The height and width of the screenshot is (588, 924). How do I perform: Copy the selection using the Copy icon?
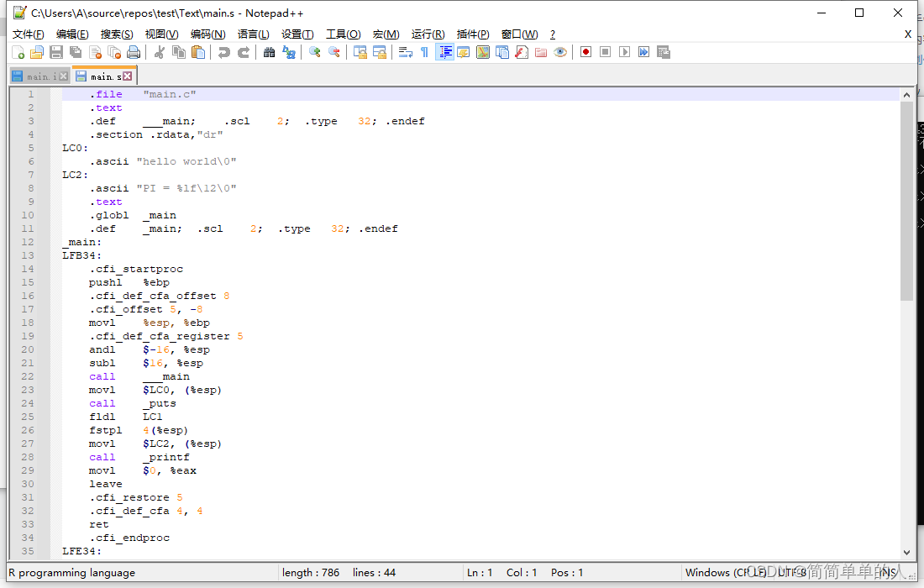click(179, 52)
